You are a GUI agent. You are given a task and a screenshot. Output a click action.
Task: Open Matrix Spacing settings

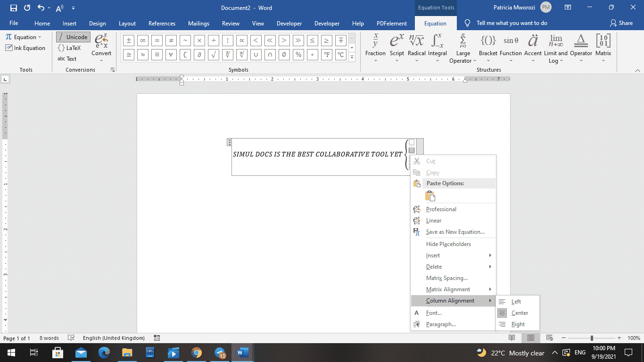(x=446, y=278)
